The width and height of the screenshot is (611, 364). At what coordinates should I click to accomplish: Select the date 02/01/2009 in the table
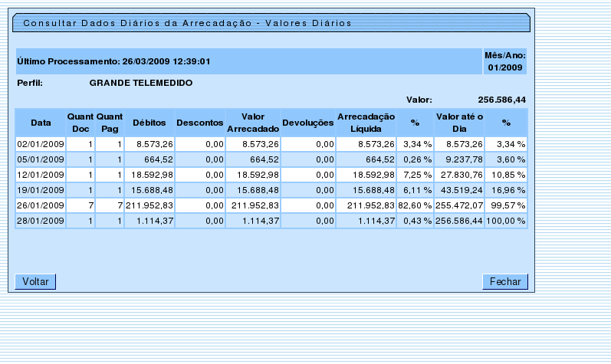(41, 144)
